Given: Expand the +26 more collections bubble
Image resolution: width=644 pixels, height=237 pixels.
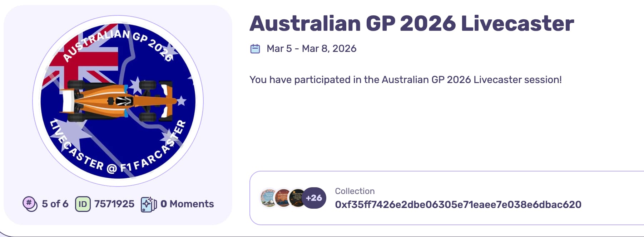Looking at the screenshot, I should tap(314, 198).
